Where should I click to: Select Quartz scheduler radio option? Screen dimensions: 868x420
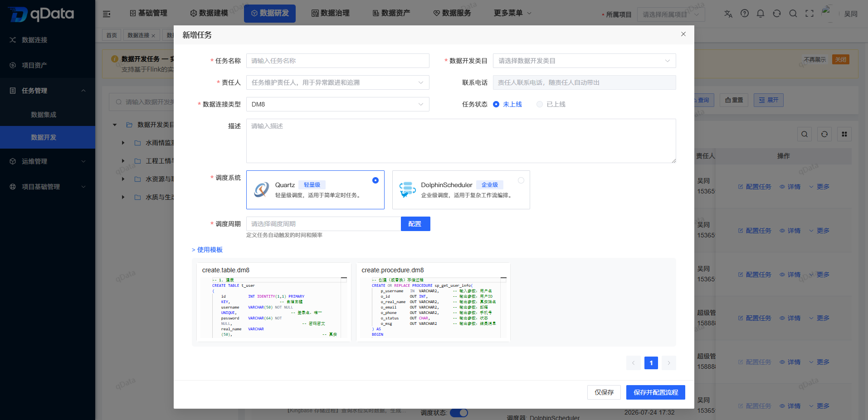pos(375,180)
